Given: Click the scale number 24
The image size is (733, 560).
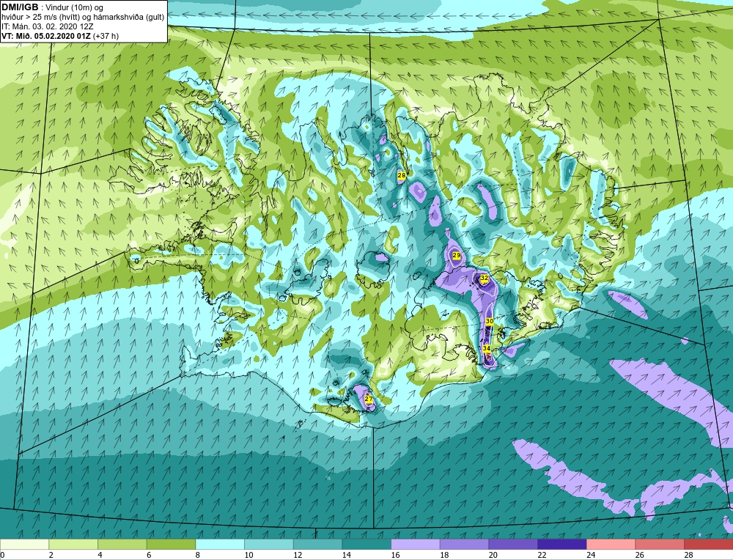Looking at the screenshot, I should pyautogui.click(x=590, y=555).
